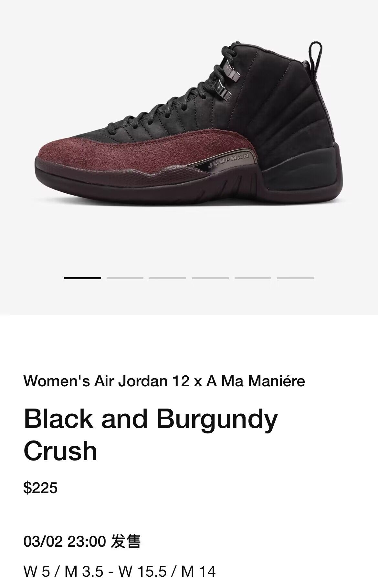Select the 03/02 23:00 发售 release time
Viewport: 378px width, 588px height.
click(82, 541)
